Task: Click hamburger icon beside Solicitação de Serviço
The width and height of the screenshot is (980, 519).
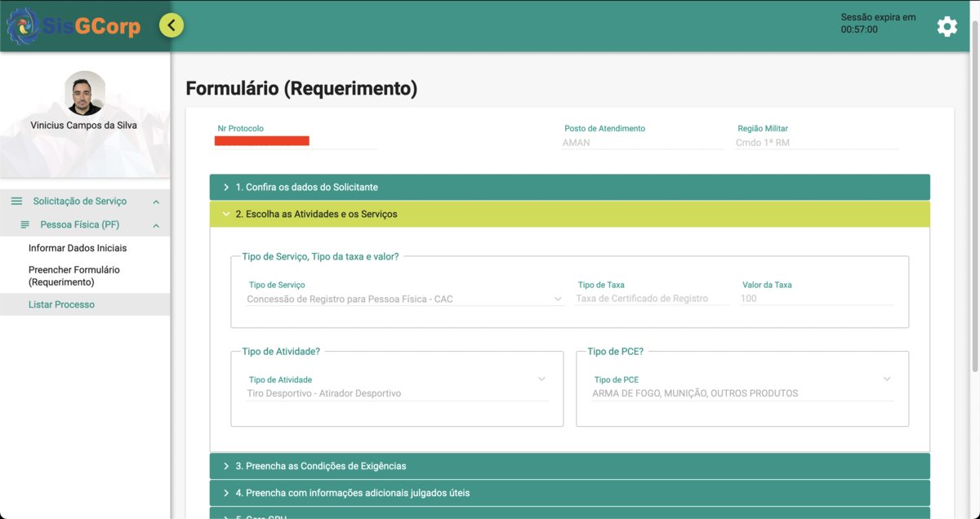Action: coord(16,201)
